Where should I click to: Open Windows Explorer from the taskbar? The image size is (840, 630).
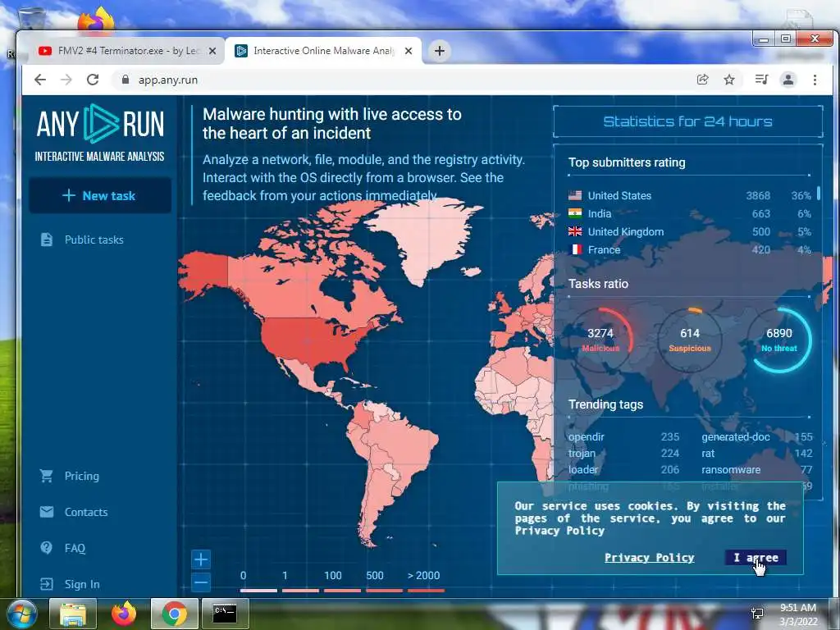pyautogui.click(x=73, y=614)
